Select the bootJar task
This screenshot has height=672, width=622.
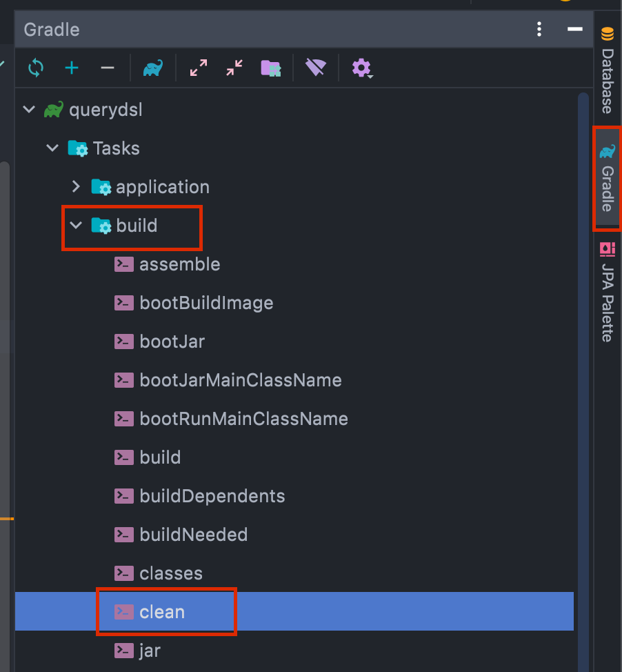click(x=172, y=342)
